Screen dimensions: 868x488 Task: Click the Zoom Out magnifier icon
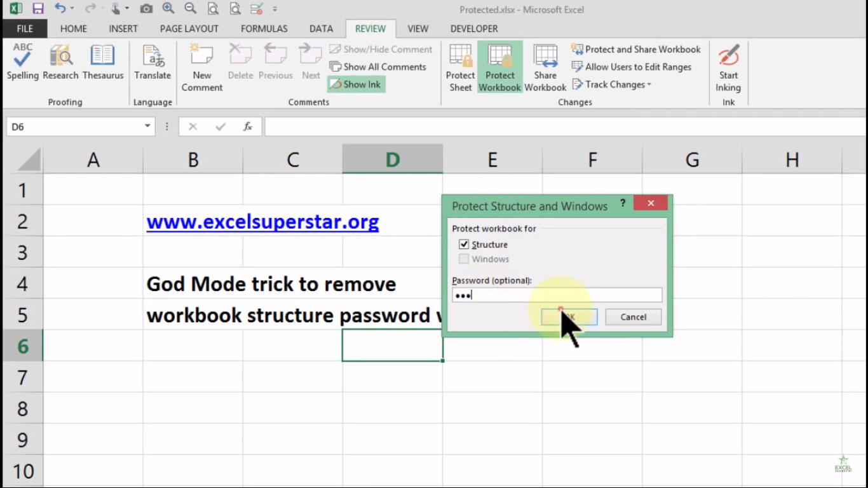click(190, 9)
